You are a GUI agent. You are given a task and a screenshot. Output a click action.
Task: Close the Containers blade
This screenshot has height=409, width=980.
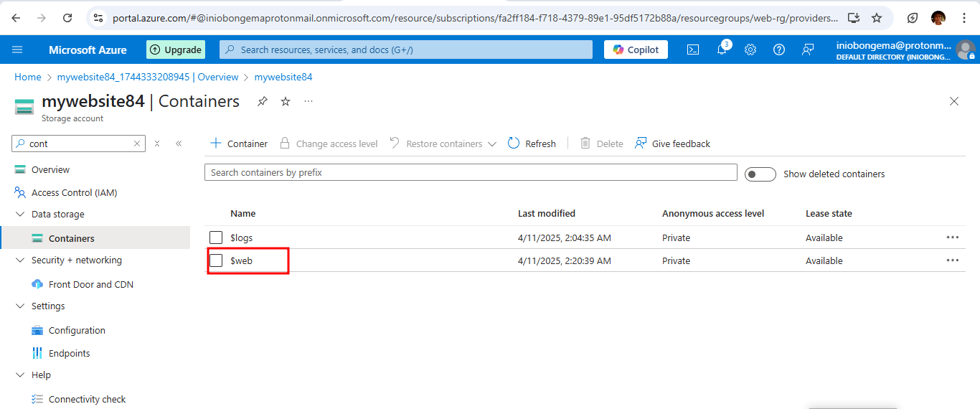click(954, 101)
